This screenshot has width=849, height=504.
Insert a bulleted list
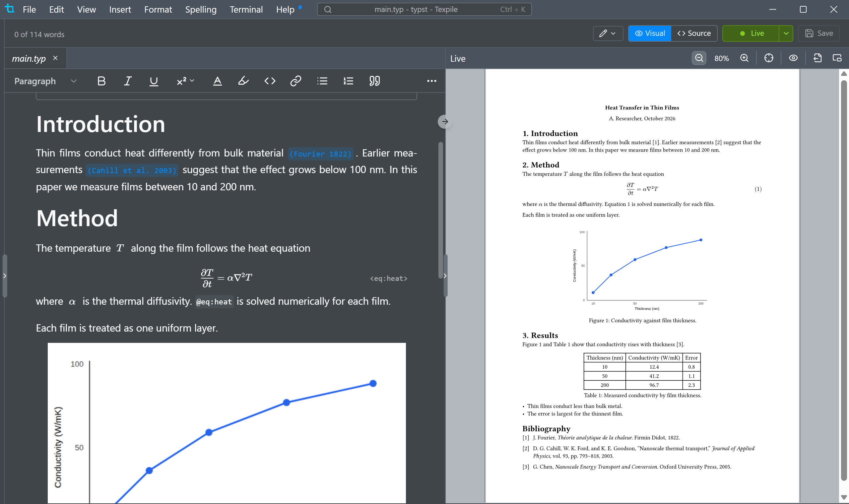(x=322, y=81)
